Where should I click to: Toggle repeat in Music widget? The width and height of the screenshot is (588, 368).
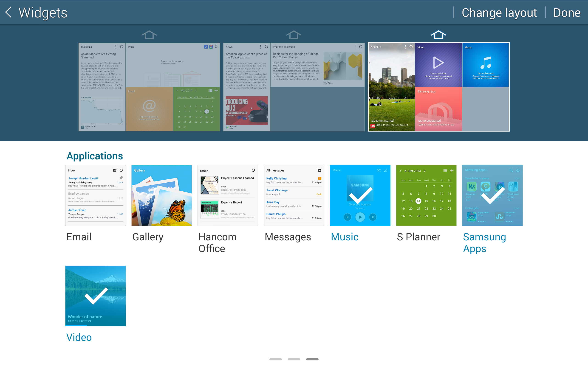386,170
